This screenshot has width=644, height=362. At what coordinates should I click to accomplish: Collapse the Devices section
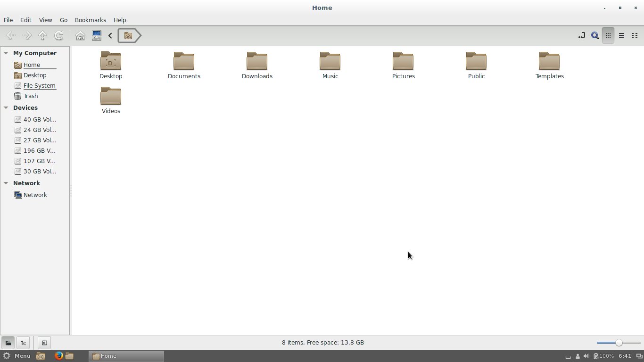tap(6, 108)
